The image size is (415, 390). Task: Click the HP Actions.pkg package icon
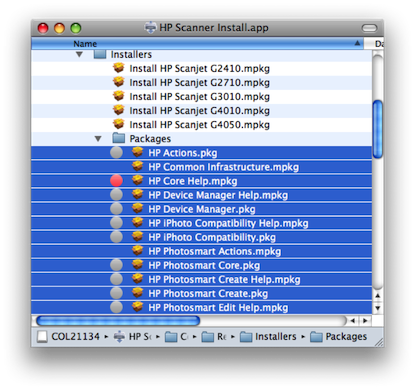(137, 152)
